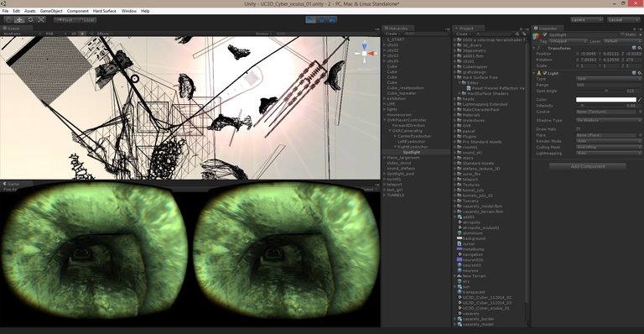
Task: Open Light component help book icon
Action: pos(635,73)
